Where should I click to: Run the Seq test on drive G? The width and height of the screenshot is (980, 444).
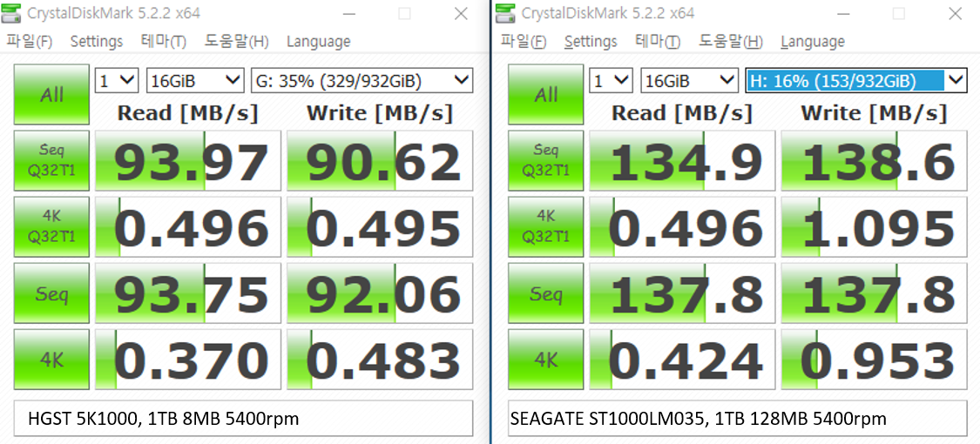tap(51, 293)
